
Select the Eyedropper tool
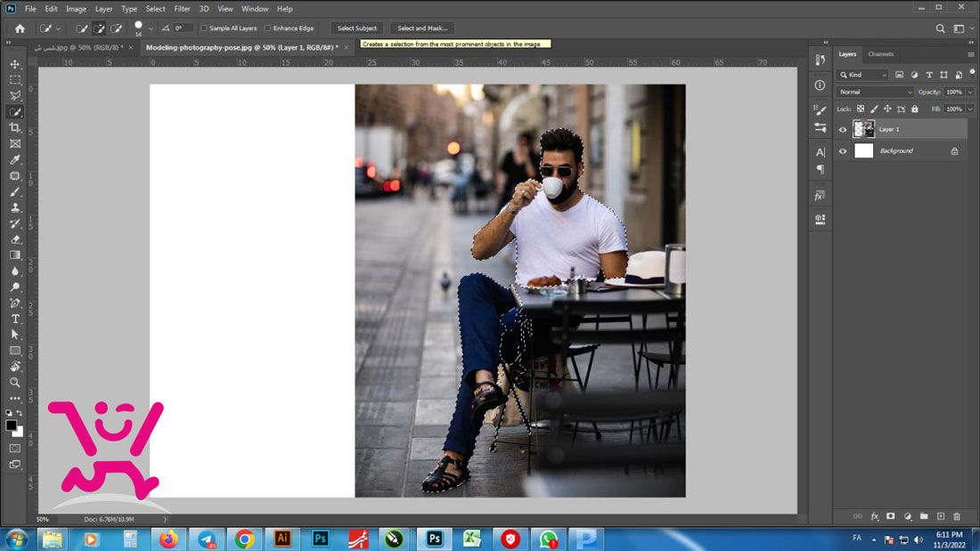tap(15, 160)
